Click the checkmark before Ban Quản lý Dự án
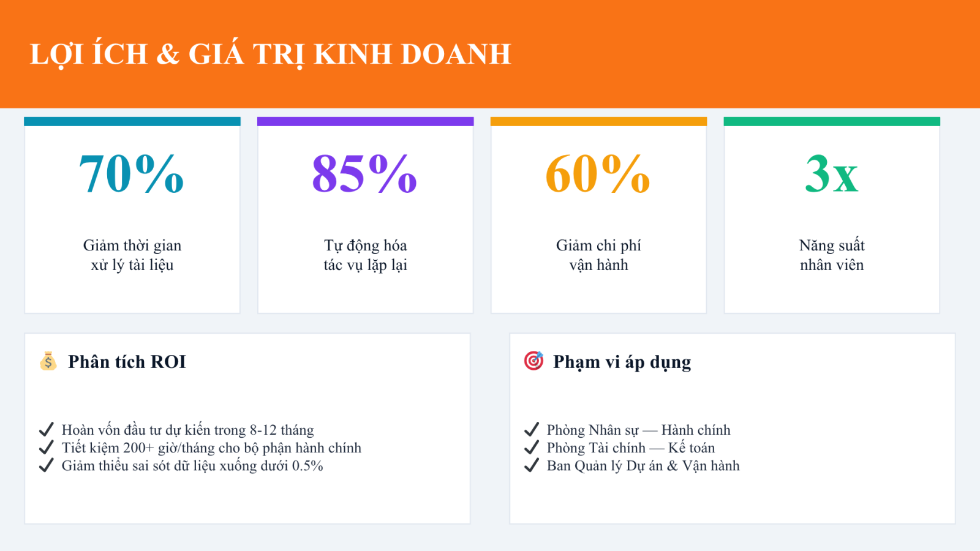The height and width of the screenshot is (551, 980). (532, 466)
